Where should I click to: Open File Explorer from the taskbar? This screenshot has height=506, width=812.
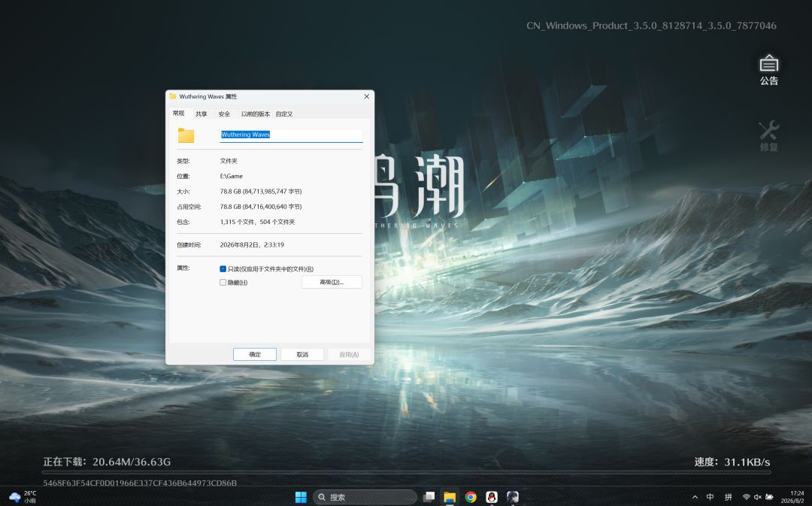pos(450,497)
